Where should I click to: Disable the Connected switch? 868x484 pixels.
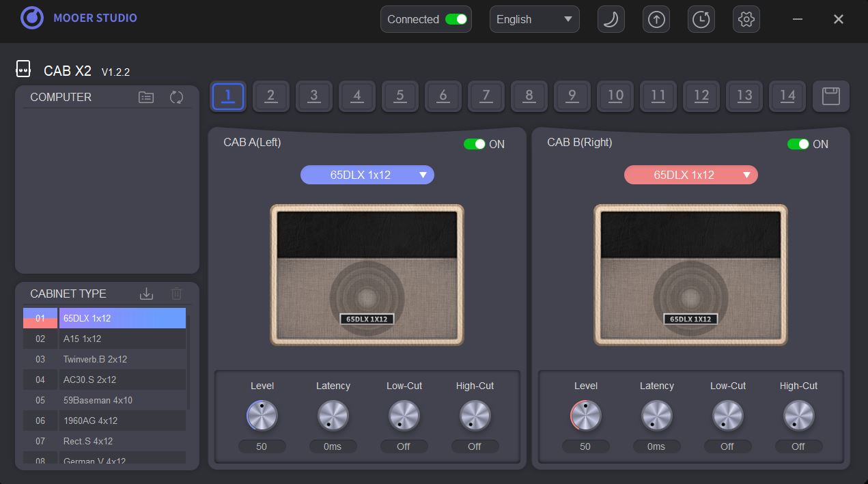[458, 19]
